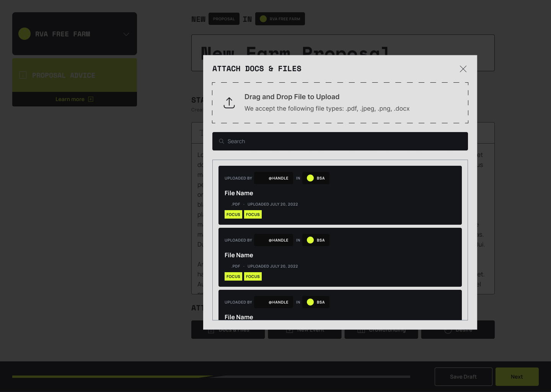The width and height of the screenshot is (551, 392).
Task: Click the plus icon beside Learn more
Action: [91, 99]
